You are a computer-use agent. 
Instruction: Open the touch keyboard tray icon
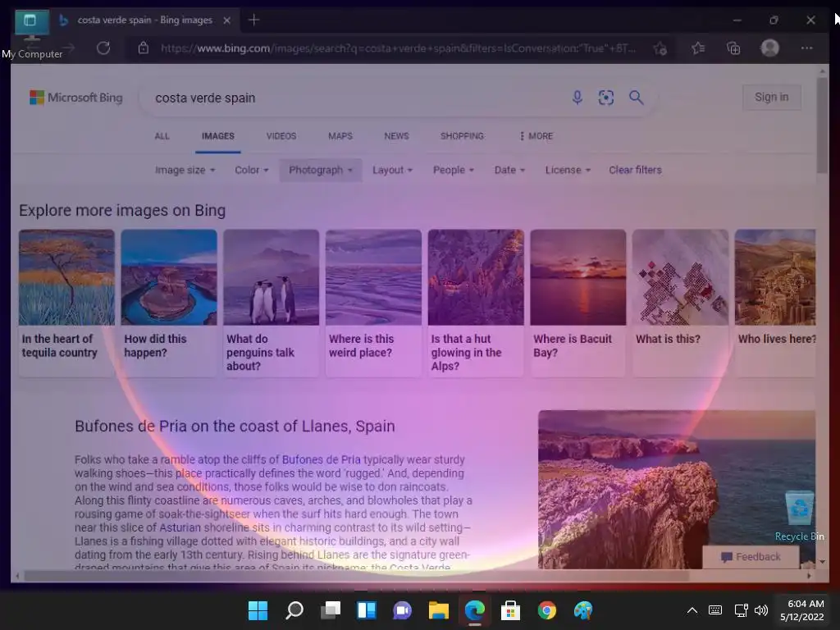click(x=715, y=610)
